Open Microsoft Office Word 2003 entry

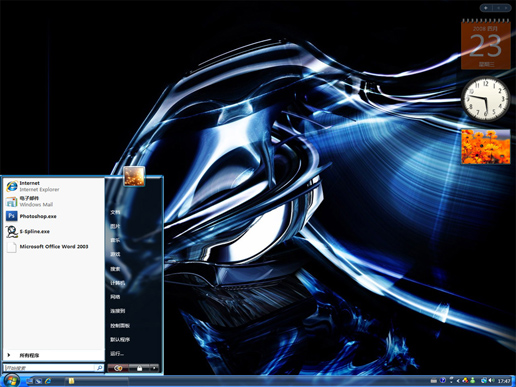(53, 247)
